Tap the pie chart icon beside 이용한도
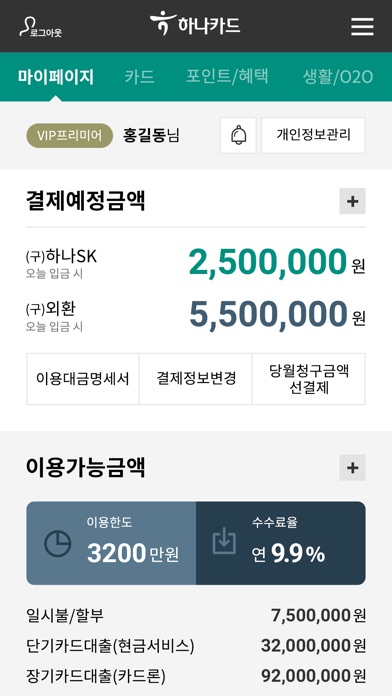 click(58, 543)
